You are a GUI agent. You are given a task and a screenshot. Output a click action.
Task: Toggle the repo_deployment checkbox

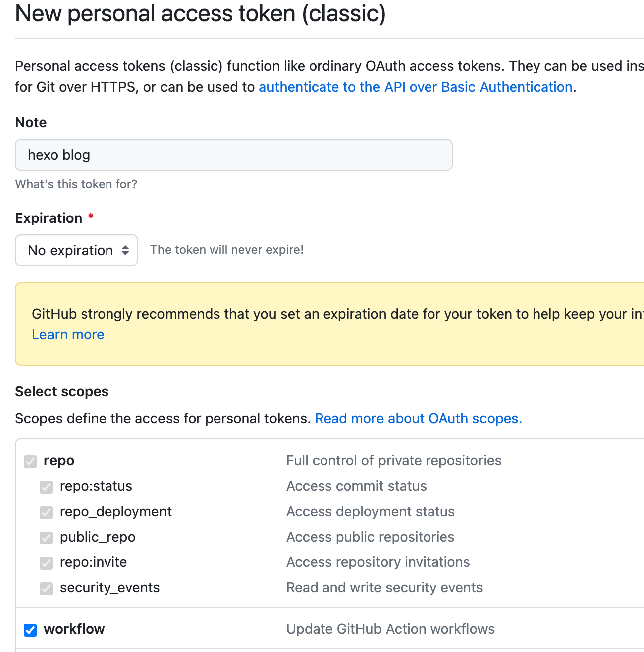(x=46, y=512)
